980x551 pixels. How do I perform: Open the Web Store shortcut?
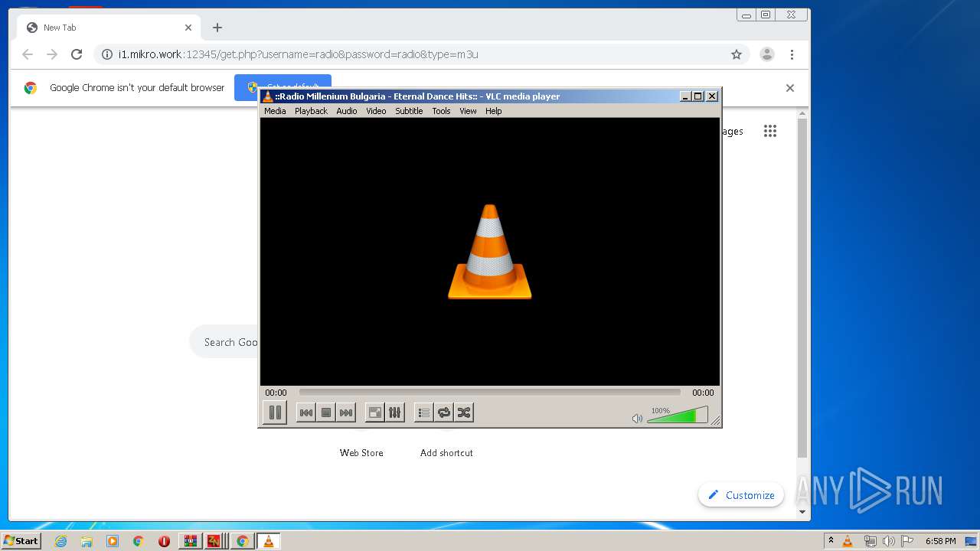pos(361,453)
